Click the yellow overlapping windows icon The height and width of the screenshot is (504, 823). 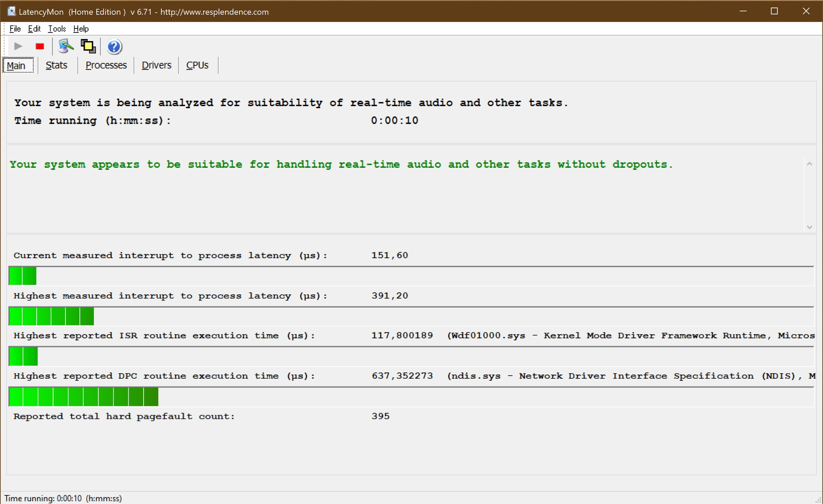[x=88, y=46]
